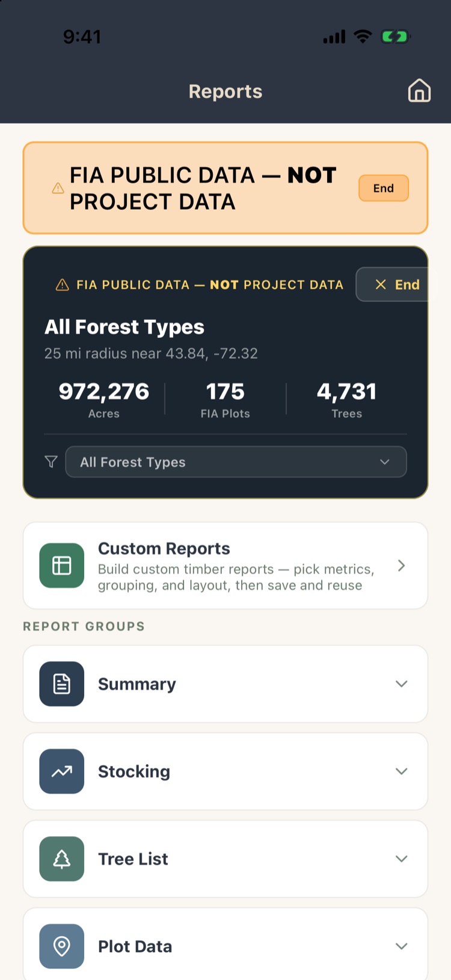Click the Custom Reports table icon
The height and width of the screenshot is (980, 451).
[62, 566]
